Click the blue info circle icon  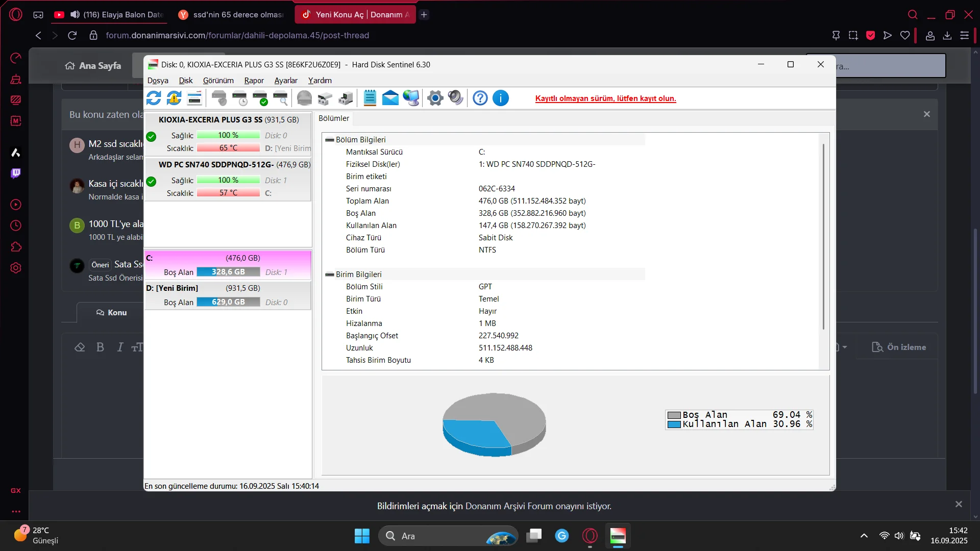coord(501,98)
